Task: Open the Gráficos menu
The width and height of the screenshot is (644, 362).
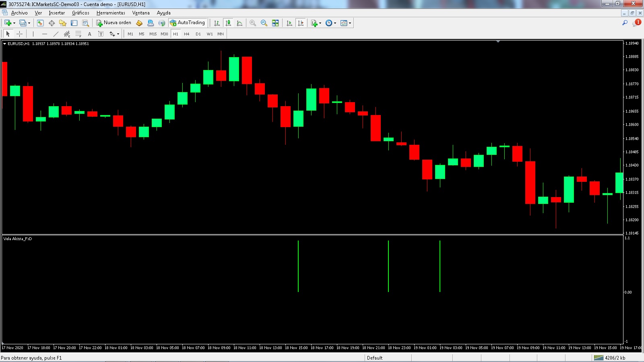Action: pos(80,13)
